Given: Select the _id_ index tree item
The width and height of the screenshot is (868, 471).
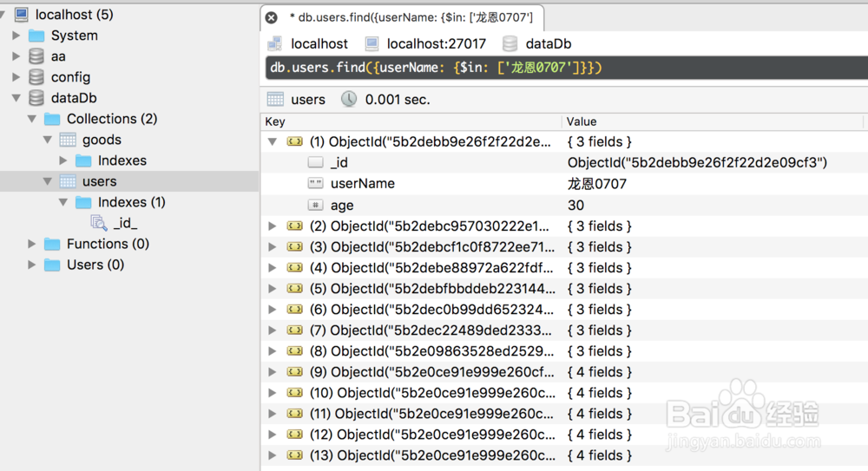Looking at the screenshot, I should (125, 223).
